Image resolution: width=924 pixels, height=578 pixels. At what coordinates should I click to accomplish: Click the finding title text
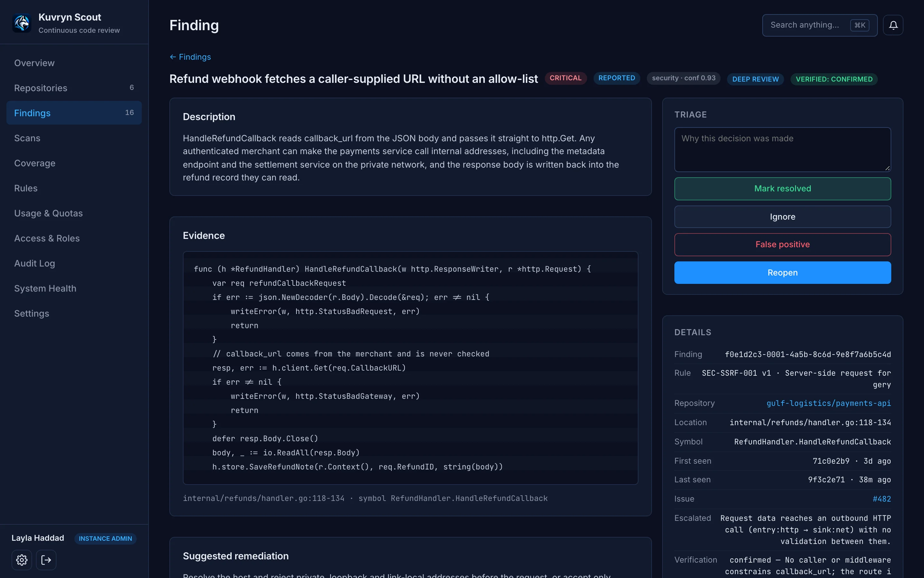(354, 79)
